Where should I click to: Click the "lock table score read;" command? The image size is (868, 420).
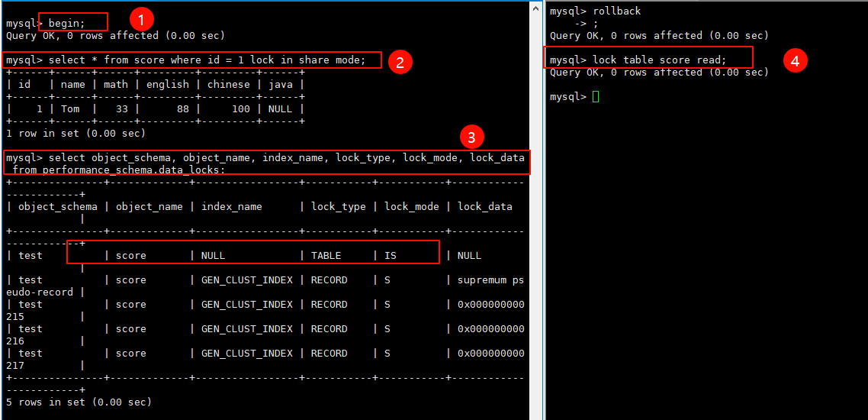[659, 60]
